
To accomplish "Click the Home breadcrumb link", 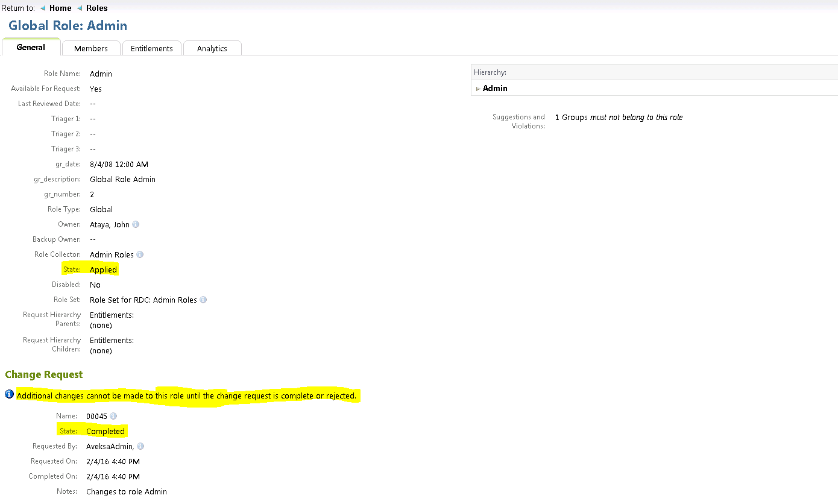I will (60, 8).
